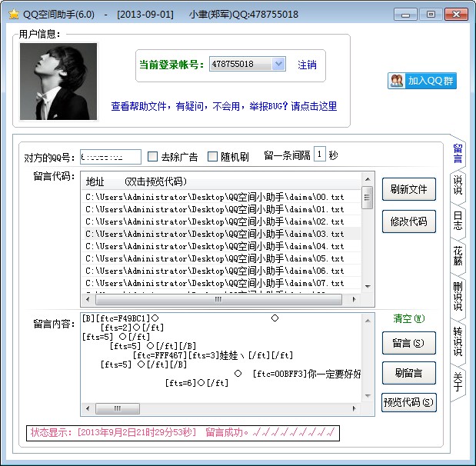The height and width of the screenshot is (466, 476).
Task: Switch to the 留言 tab
Action: click(458, 153)
